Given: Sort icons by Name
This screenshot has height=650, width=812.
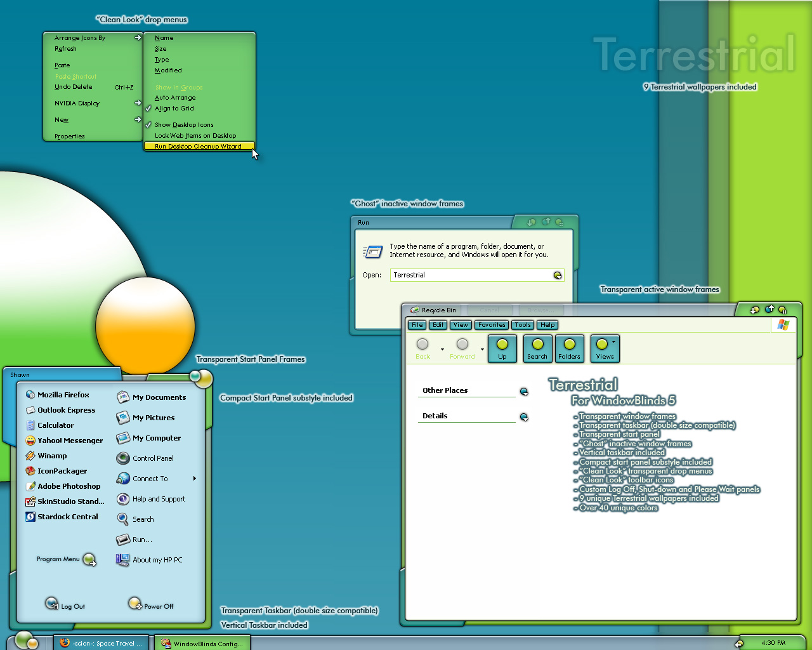Looking at the screenshot, I should pos(164,38).
